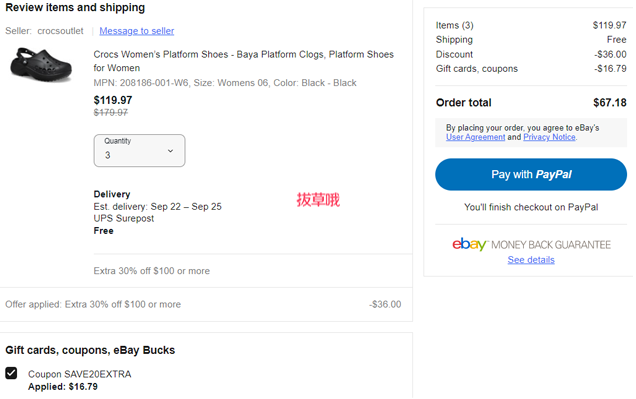This screenshot has width=636, height=399.
Task: Click See details under Money Back Guarantee
Action: point(531,260)
